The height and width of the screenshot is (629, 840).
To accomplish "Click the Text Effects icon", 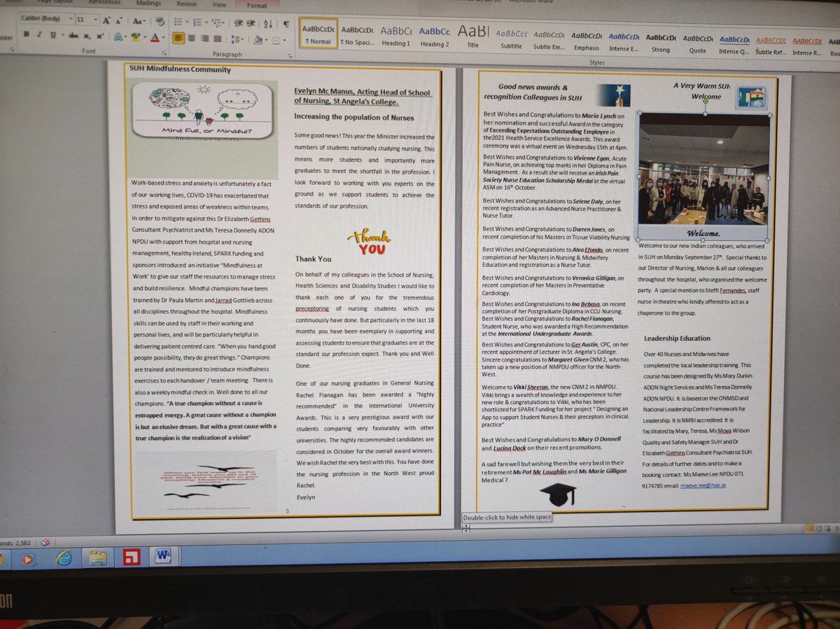I will (118, 37).
